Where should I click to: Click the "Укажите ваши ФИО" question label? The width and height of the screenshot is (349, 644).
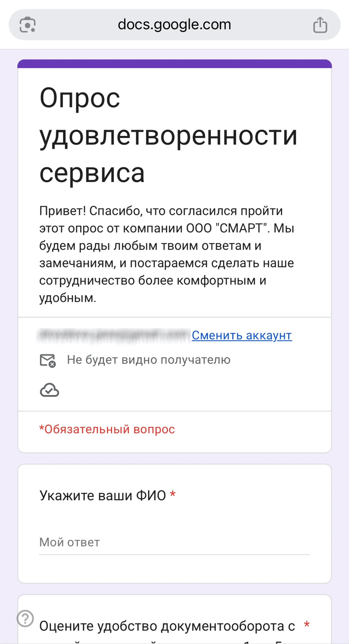click(103, 495)
